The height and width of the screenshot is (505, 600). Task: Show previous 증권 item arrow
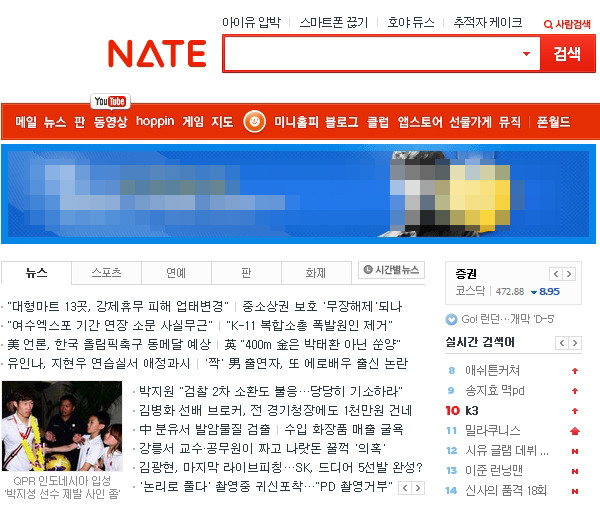tap(556, 274)
